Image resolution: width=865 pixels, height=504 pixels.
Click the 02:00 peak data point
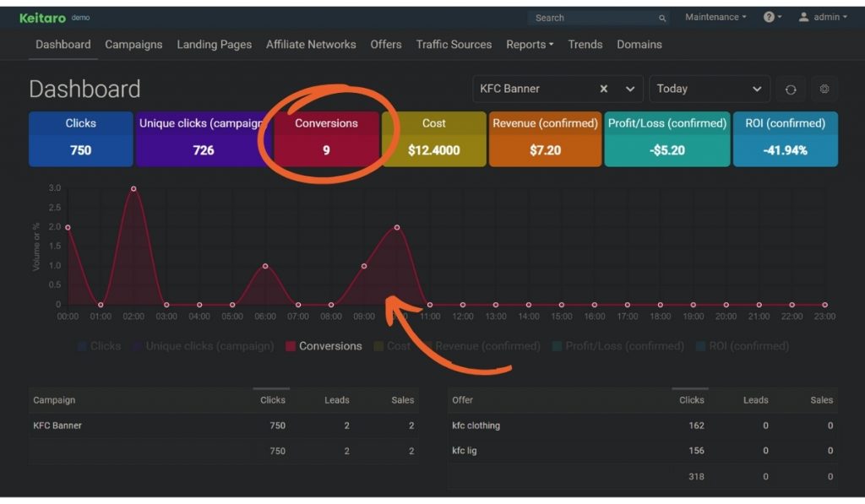point(133,189)
